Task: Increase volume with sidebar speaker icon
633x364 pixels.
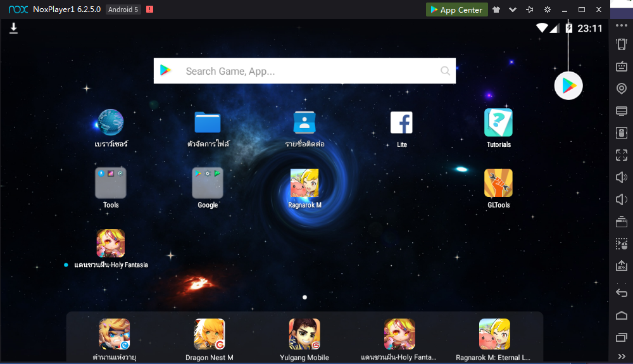Action: [x=622, y=177]
